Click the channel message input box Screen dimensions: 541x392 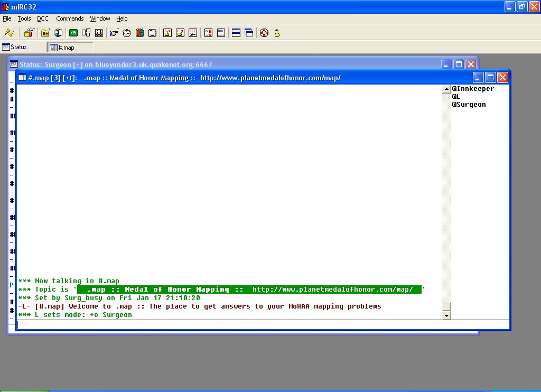pos(263,325)
